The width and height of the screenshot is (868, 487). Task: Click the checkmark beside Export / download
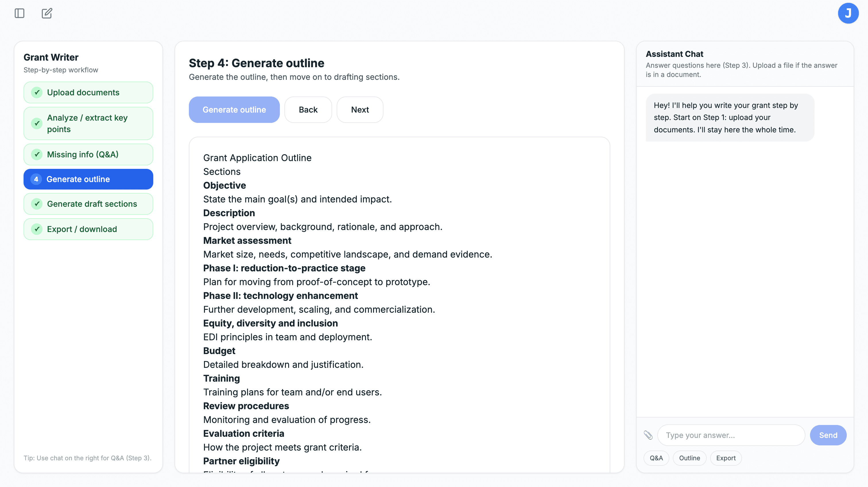coord(37,229)
